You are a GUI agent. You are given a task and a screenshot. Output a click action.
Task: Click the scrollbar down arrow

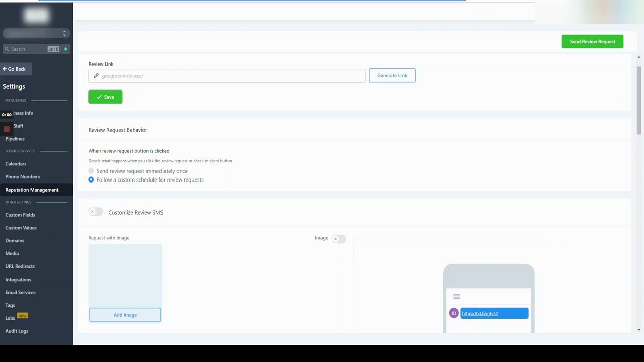pos(639,330)
